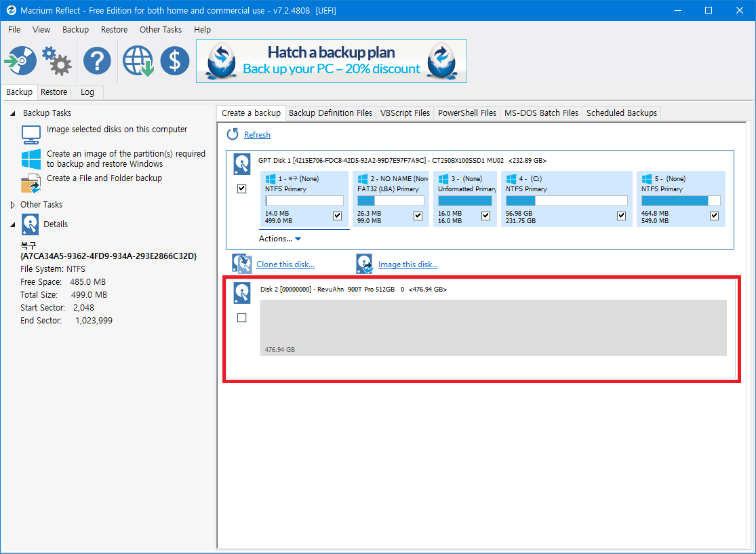Screen dimensions: 756x554
Task: Click the Windows logo partition image icon
Action: pos(31,159)
